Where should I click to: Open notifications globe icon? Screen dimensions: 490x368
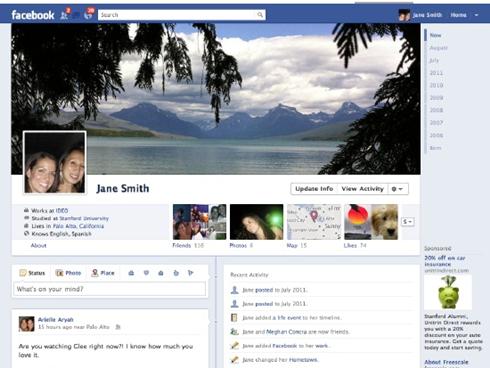(x=88, y=15)
